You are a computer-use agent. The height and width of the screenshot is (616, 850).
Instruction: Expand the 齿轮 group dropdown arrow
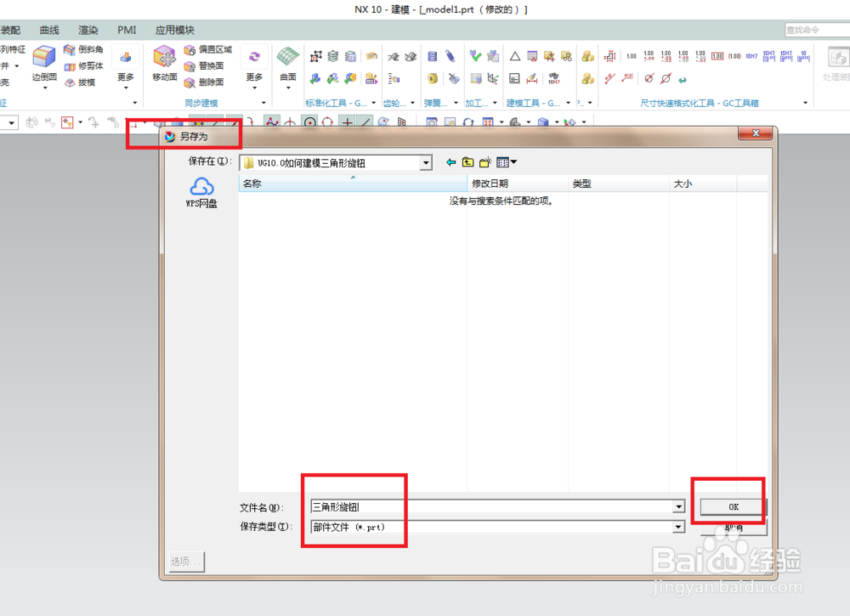tap(412, 103)
